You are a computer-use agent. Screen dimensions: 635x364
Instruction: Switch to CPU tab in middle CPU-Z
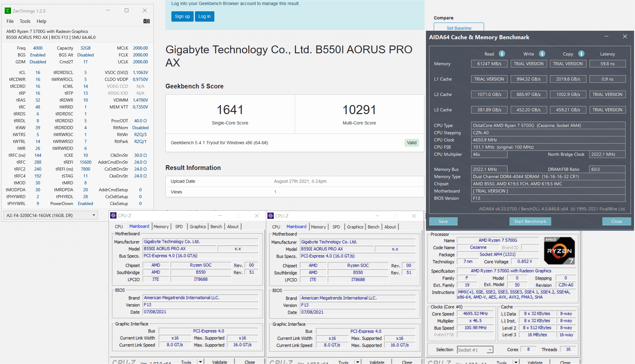pos(276,227)
